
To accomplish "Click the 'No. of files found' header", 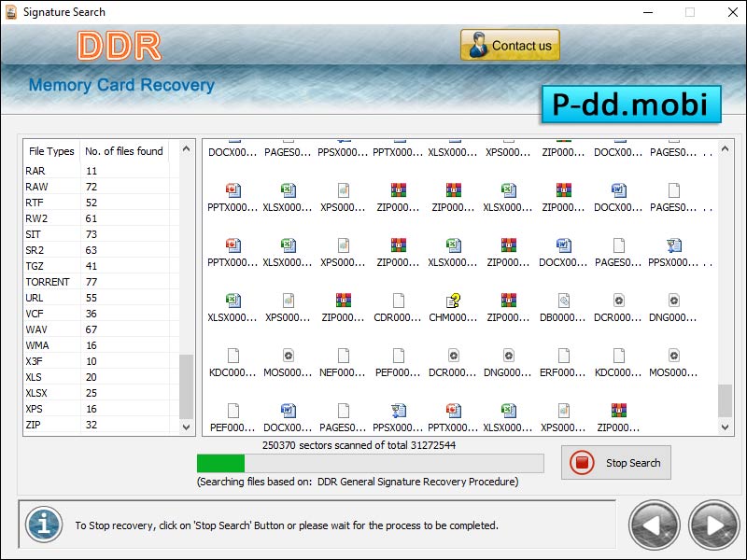I will 124,151.
